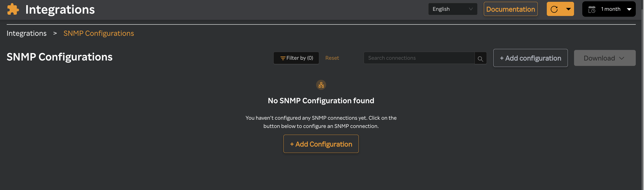Viewport: 644px width, 190px height.
Task: Click the funnel icon on Filter by button
Action: click(283, 58)
